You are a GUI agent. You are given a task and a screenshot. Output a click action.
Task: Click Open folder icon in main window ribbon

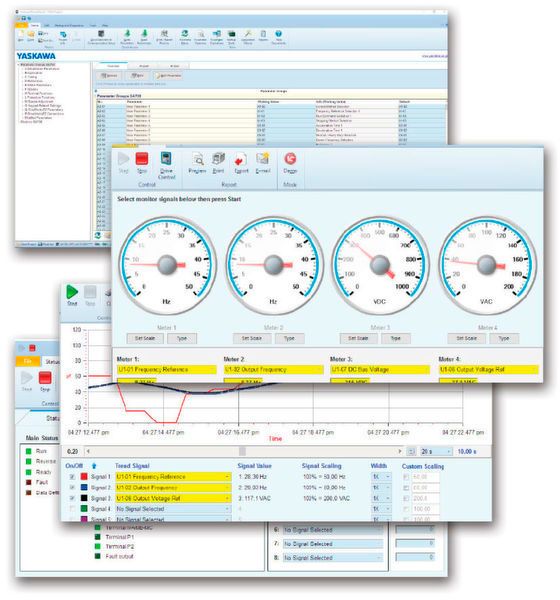30,34
